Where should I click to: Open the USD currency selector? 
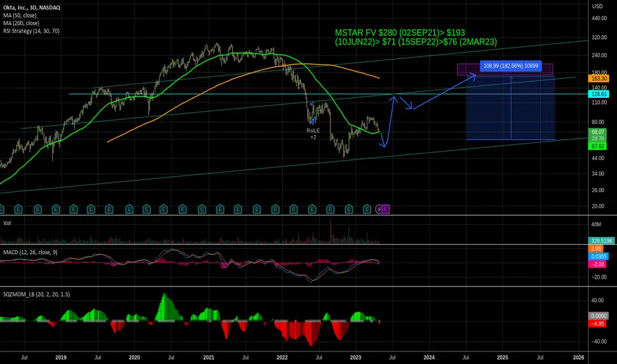click(597, 7)
